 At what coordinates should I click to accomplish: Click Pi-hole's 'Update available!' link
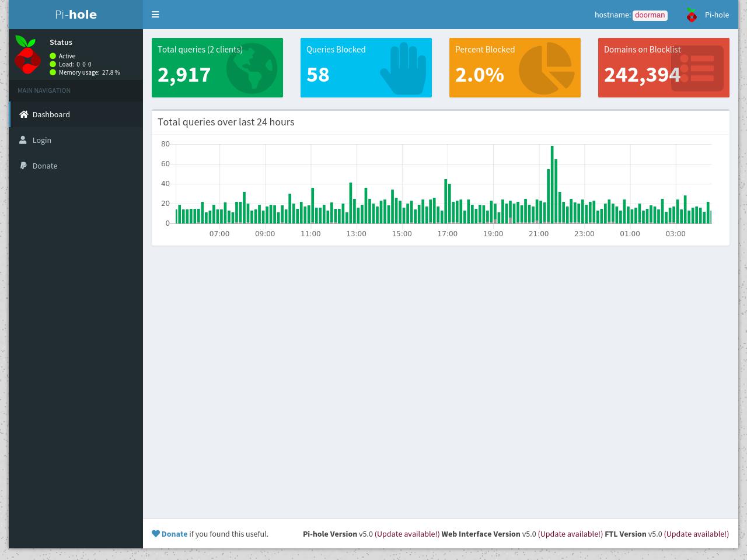407,534
